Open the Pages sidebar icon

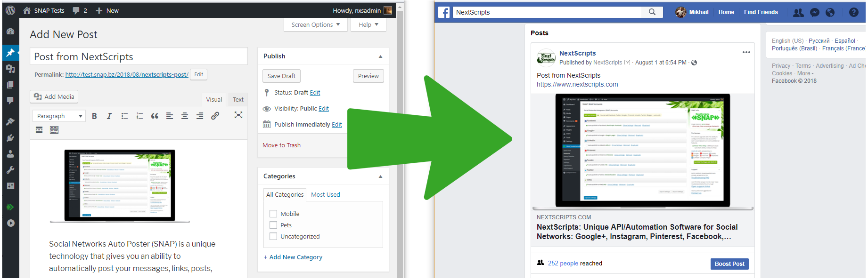tap(10, 85)
